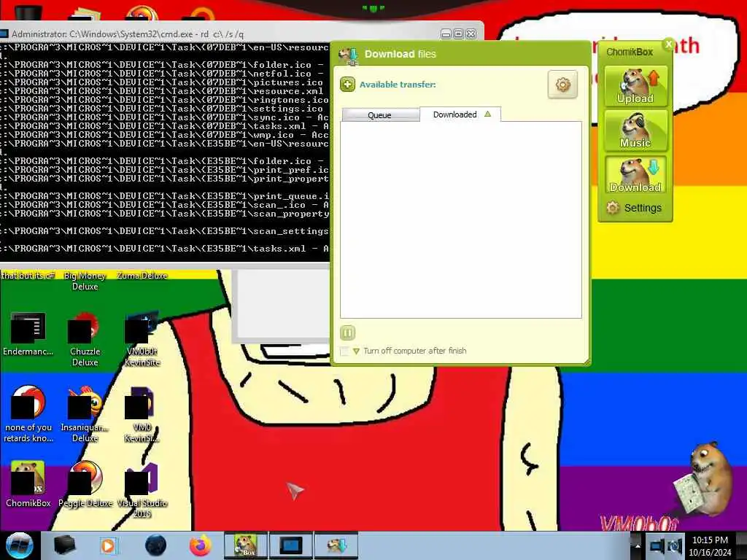Switch to the Queue tab
747x560 pixels.
(x=380, y=114)
